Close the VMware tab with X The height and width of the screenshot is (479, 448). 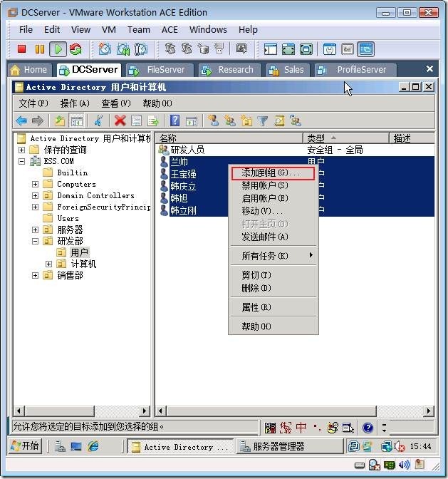429,69
